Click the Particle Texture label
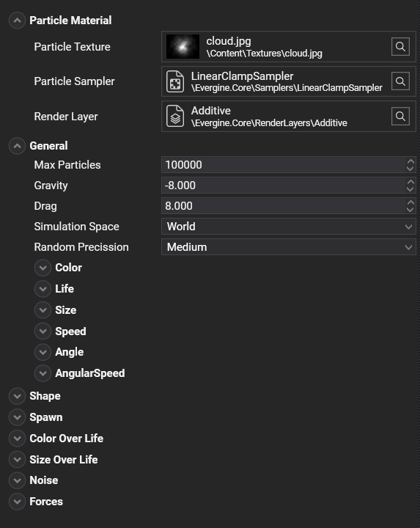 click(x=72, y=47)
